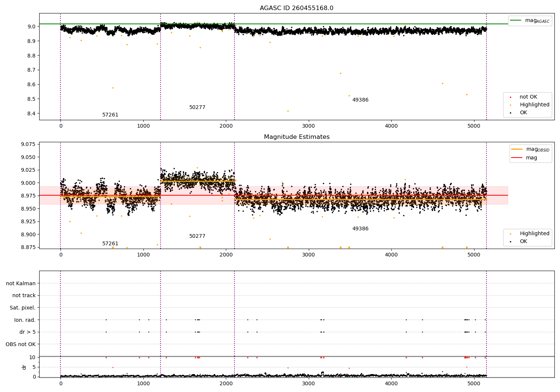
Task: Click obsid label 49386 in the top plot
Action: click(360, 100)
